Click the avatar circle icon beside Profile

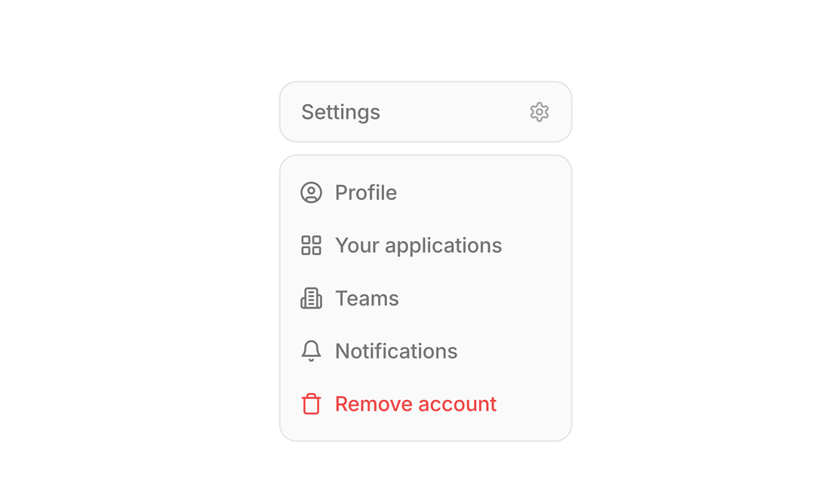pyautogui.click(x=311, y=192)
